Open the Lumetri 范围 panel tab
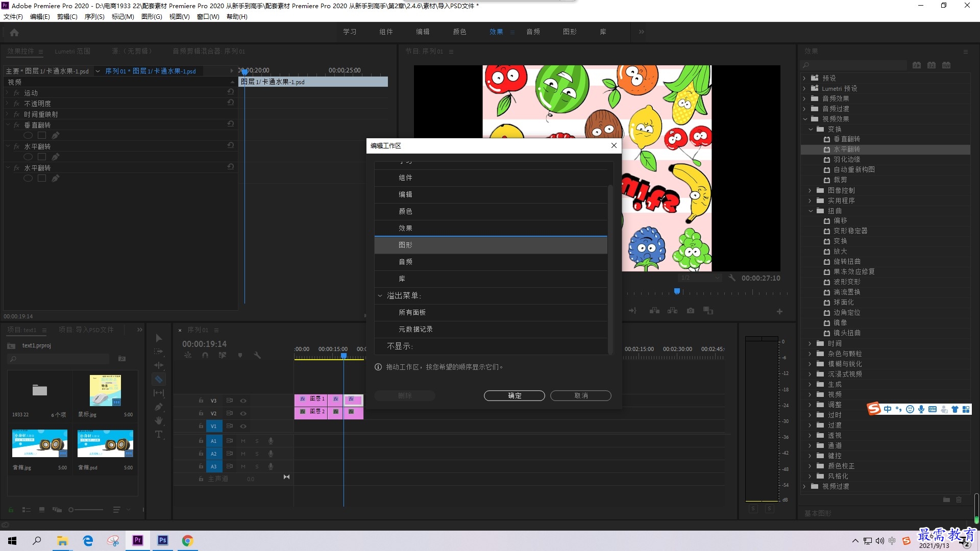The width and height of the screenshot is (980, 551). tap(72, 51)
